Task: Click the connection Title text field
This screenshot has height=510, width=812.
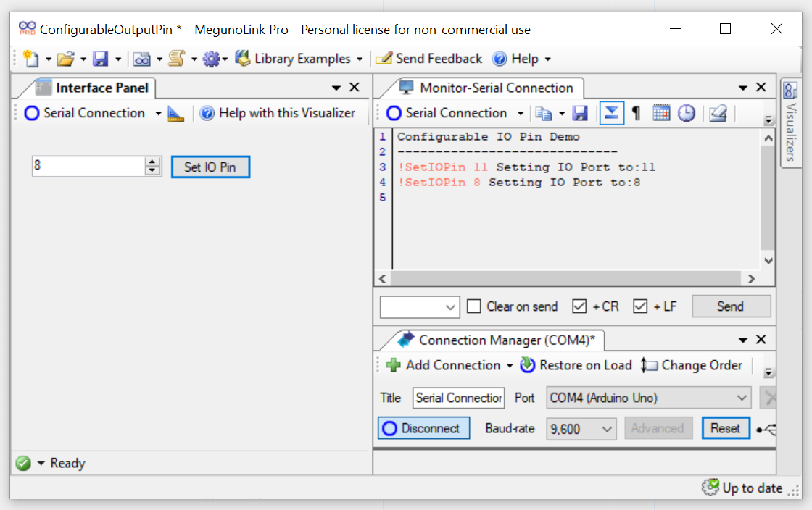Action: 459,398
